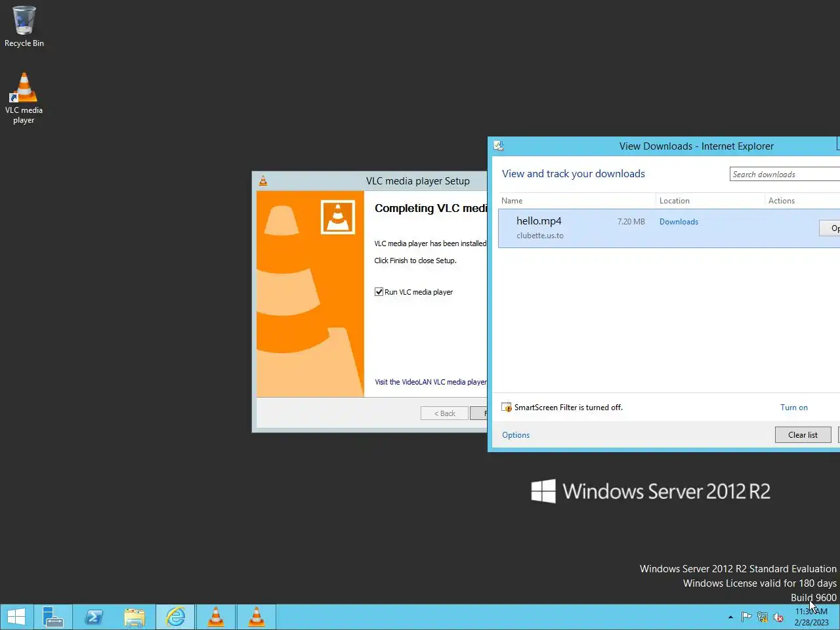The image size is (840, 630).
Task: Click into the Search downloads field
Action: coord(785,174)
